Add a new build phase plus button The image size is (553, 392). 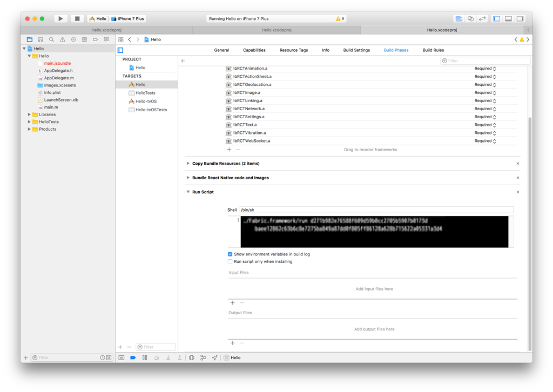[183, 61]
